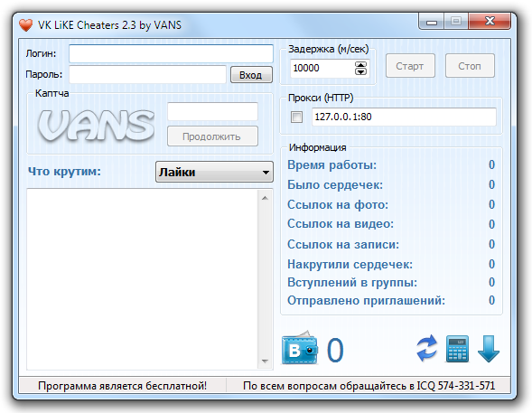
Task: Open the Лайки dropdown
Action: pos(214,172)
